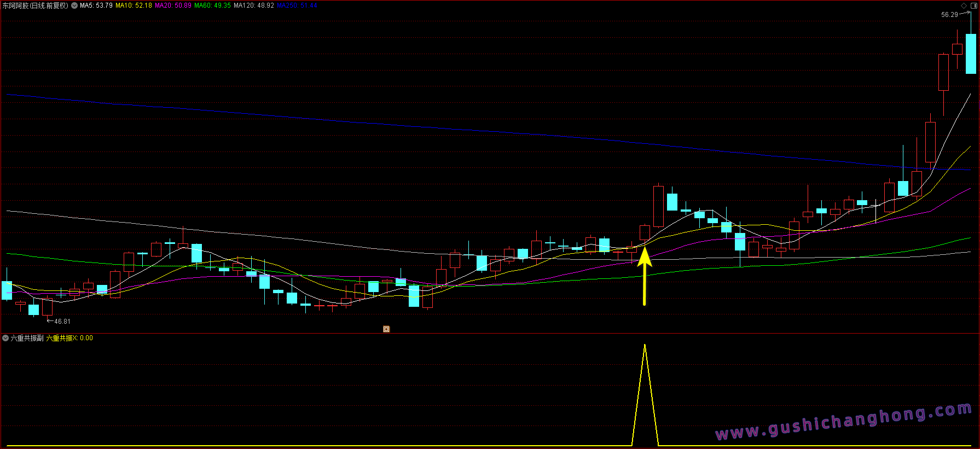Image resolution: width=980 pixels, height=449 pixels.
Task: Click the 六重共振副 indicator title
Action: (x=27, y=338)
